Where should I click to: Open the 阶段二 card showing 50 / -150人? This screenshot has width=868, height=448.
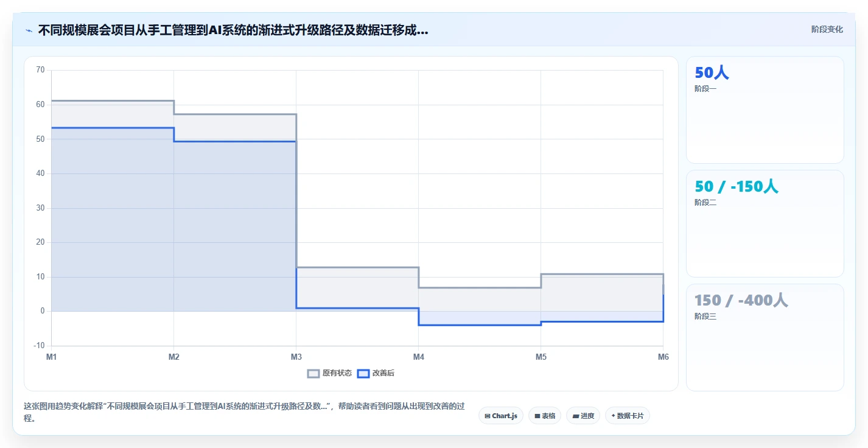[x=765, y=224]
